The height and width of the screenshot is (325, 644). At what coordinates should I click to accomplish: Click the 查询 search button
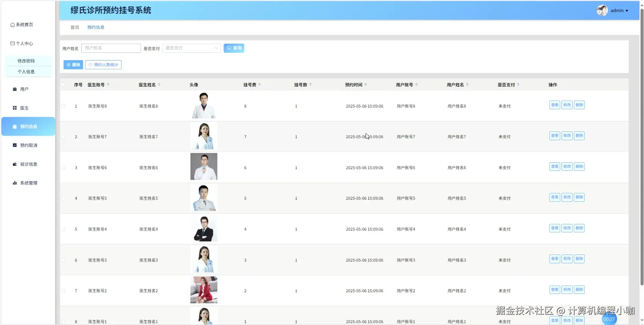pyautogui.click(x=234, y=48)
